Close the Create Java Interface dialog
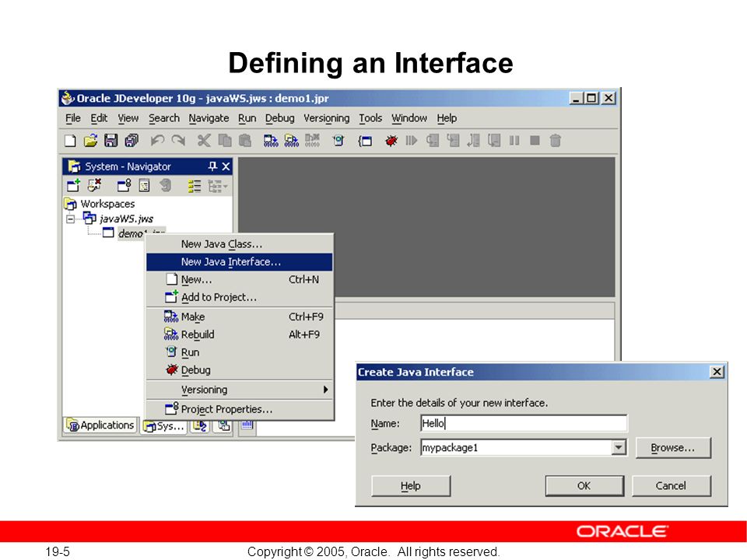The width and height of the screenshot is (747, 560). pyautogui.click(x=717, y=372)
